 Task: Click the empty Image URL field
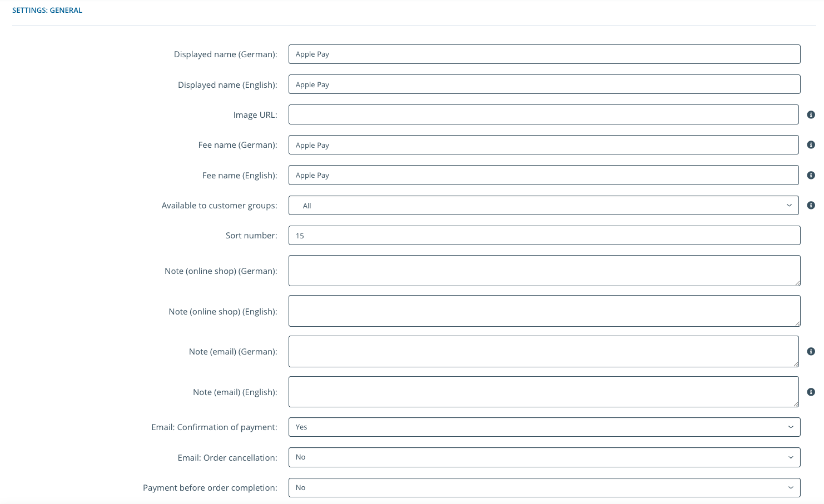[543, 115]
